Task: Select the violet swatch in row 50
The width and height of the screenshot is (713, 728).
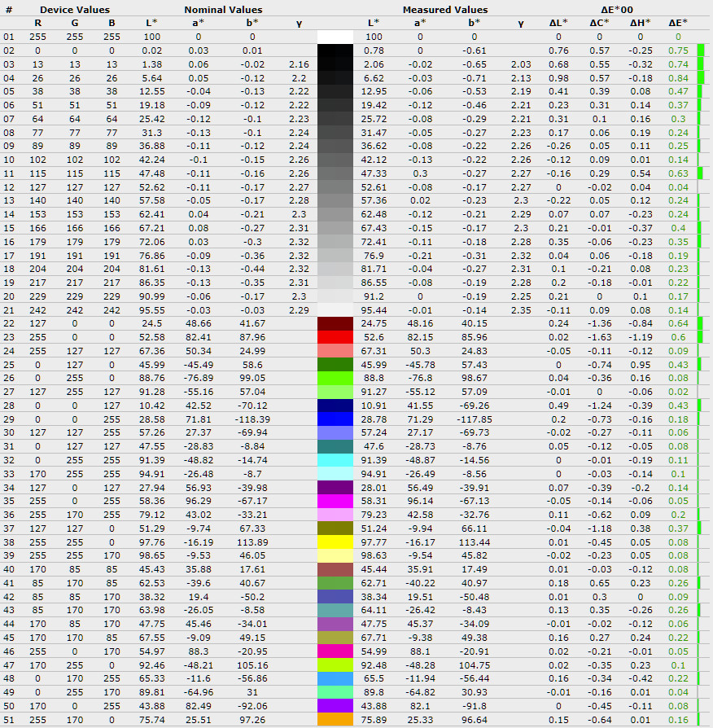Action: point(335,706)
